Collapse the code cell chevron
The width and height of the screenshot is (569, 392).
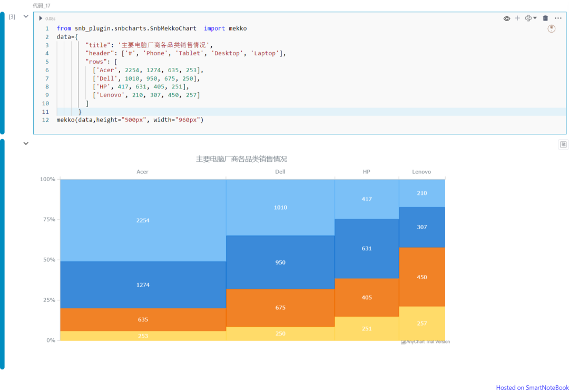pyautogui.click(x=26, y=16)
